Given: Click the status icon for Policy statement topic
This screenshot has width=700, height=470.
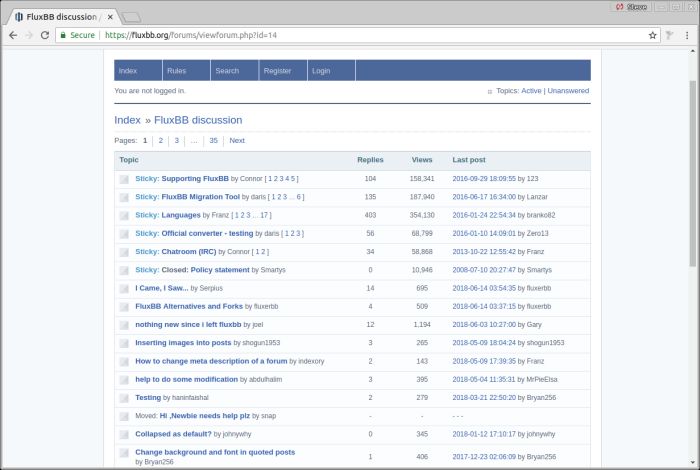Looking at the screenshot, I should click(x=124, y=271).
